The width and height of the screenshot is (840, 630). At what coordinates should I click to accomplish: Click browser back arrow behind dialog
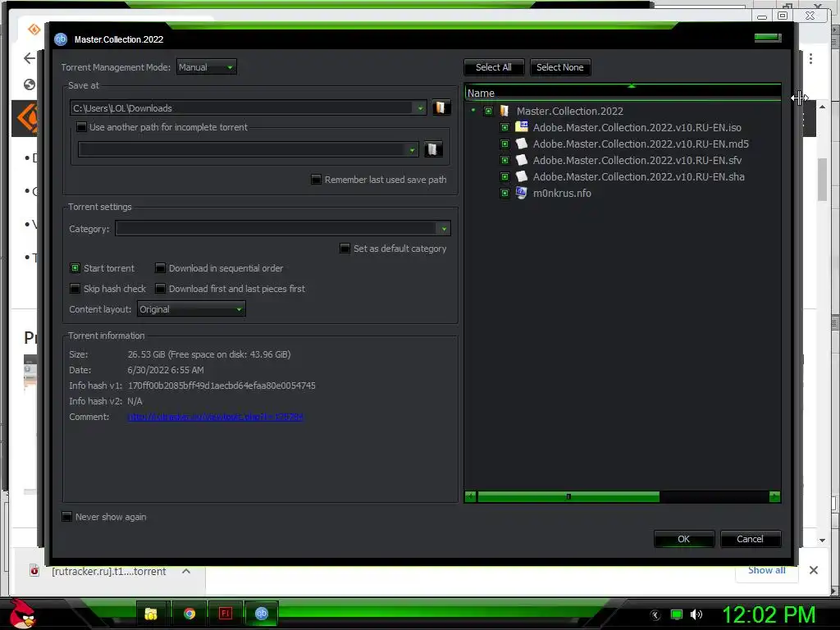pyautogui.click(x=30, y=58)
